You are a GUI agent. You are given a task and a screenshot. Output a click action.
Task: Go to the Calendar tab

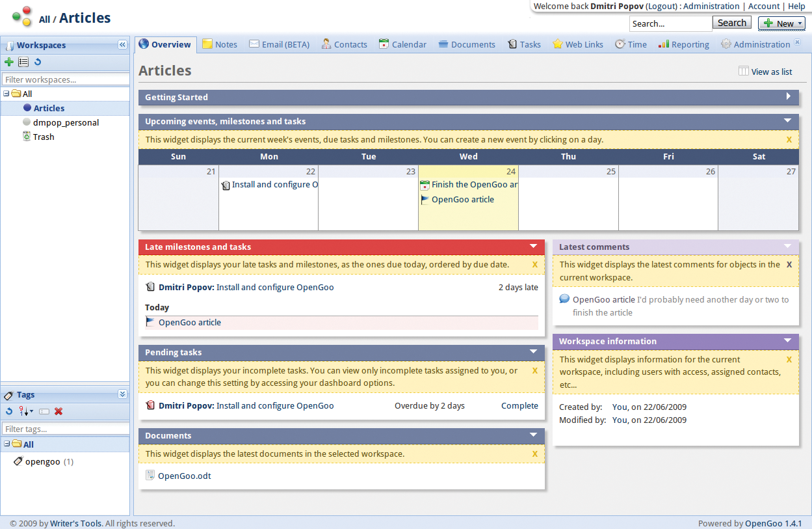tap(402, 44)
